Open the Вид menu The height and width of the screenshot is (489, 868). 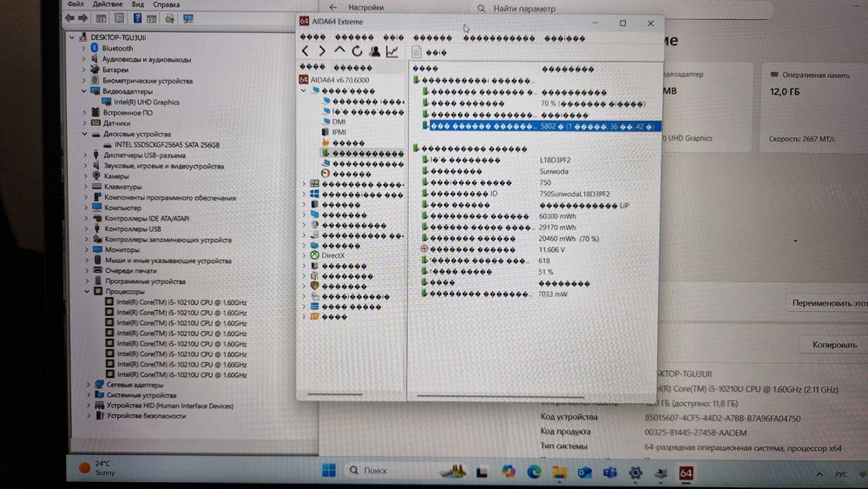coord(138,4)
